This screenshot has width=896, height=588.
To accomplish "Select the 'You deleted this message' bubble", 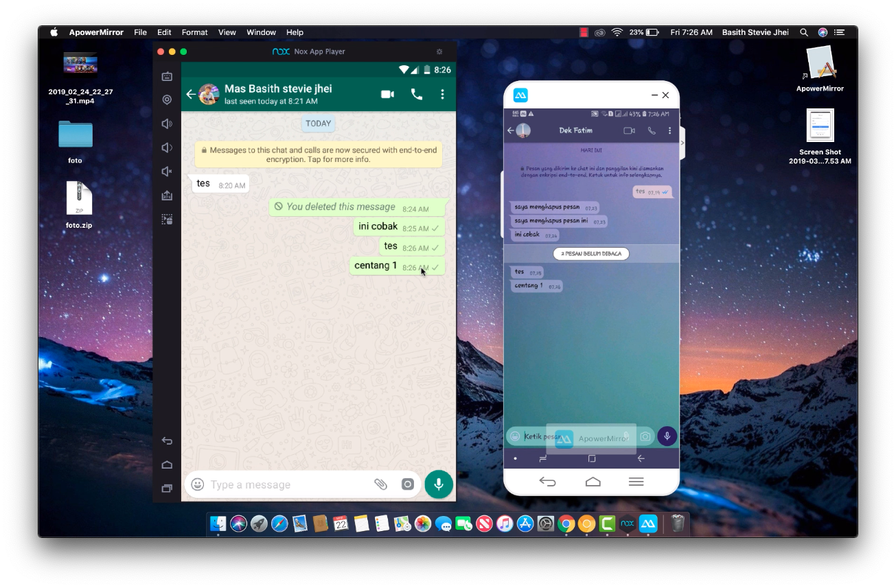I will [358, 207].
